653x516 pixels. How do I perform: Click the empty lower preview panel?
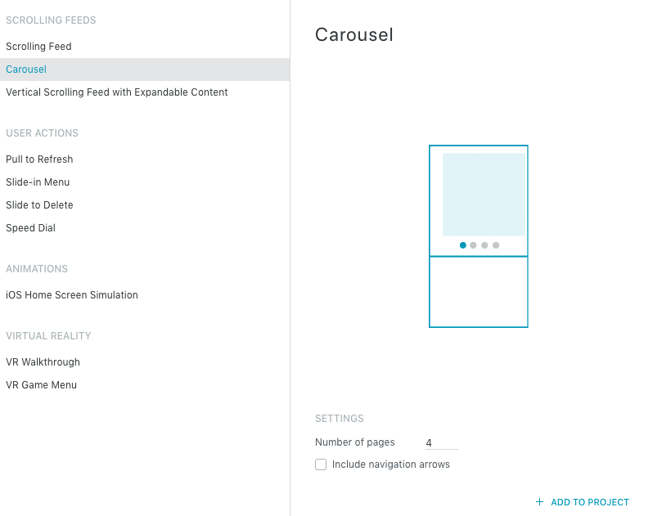(479, 292)
